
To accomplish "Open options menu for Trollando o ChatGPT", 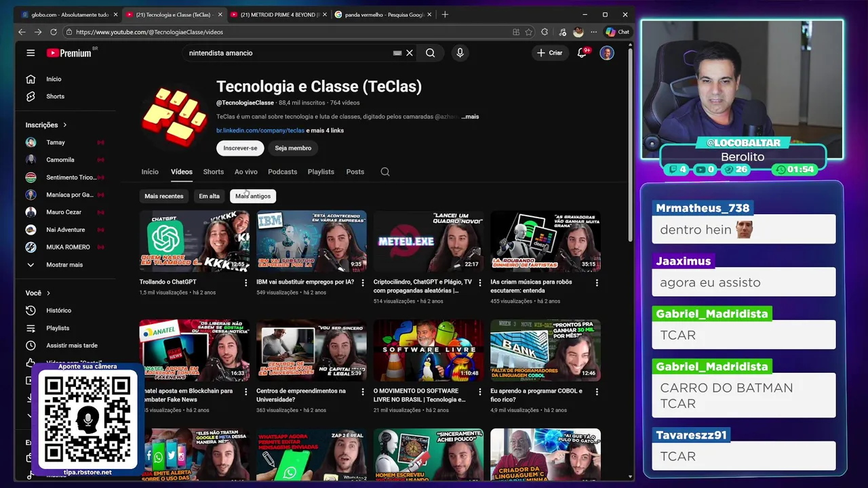I will [246, 283].
